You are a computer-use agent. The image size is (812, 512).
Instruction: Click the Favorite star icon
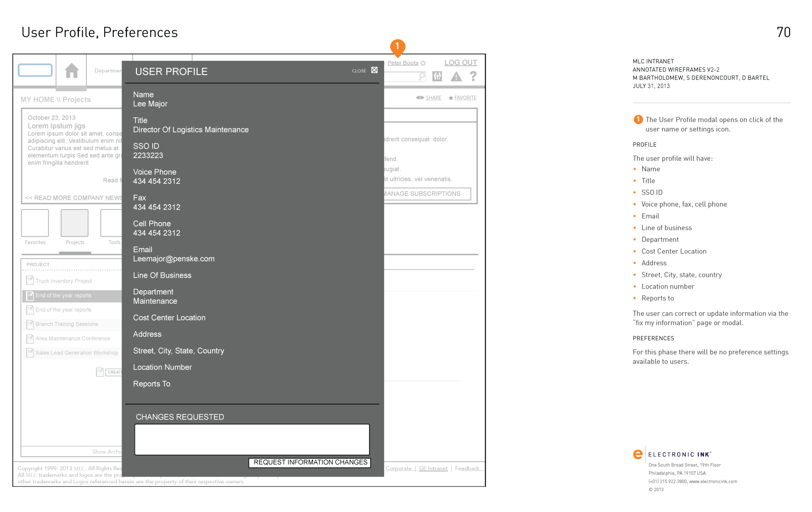point(450,98)
